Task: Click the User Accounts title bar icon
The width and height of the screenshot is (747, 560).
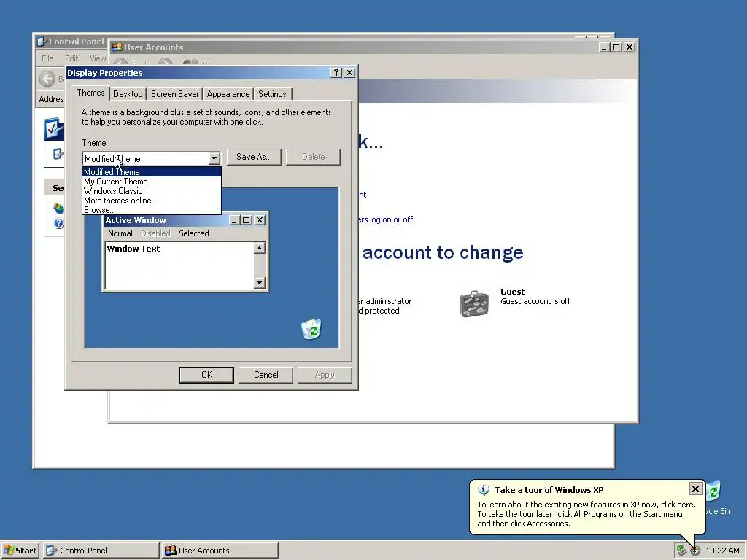Action: click(x=116, y=47)
